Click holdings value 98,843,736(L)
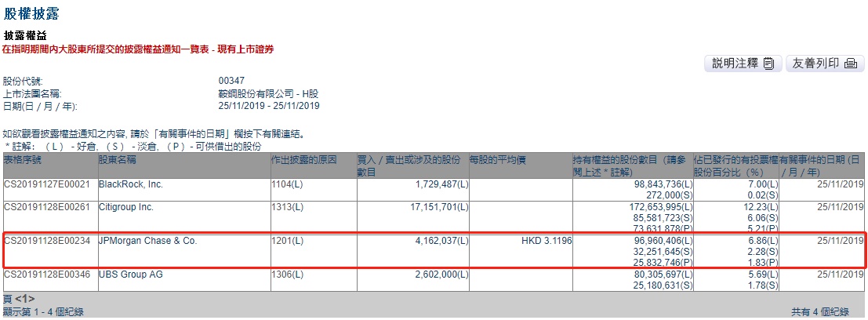This screenshot has width=868, height=320. (663, 184)
